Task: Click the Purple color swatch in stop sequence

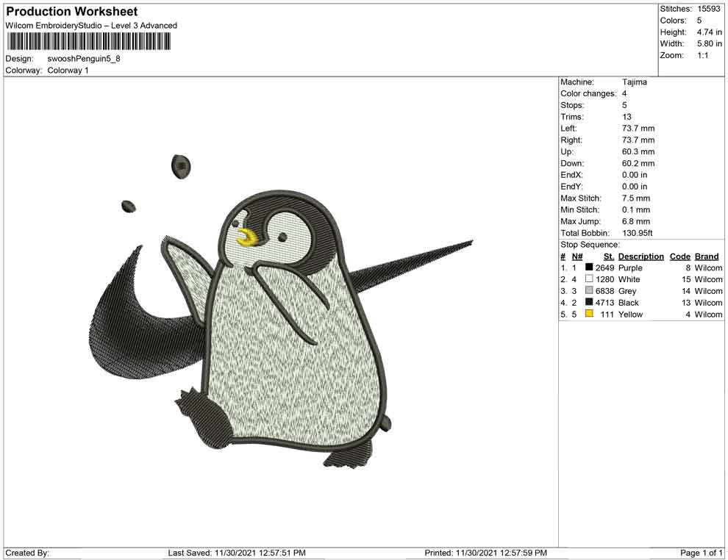Action: 589,268
